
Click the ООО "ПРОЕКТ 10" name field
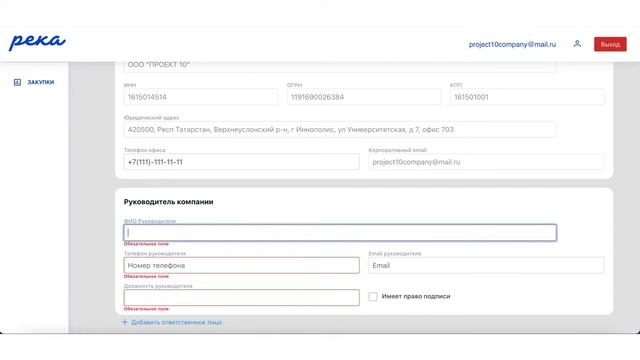coord(340,66)
